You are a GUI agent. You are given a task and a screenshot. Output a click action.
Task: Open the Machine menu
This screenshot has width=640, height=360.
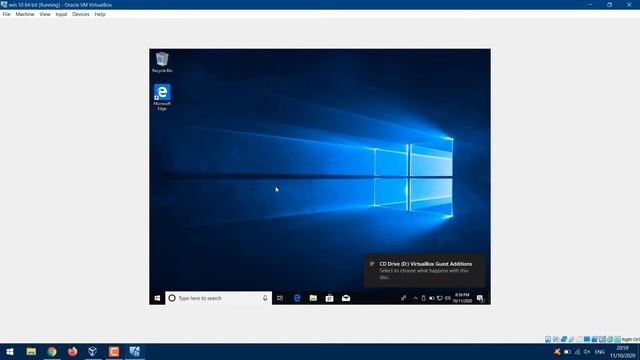[x=25, y=14]
